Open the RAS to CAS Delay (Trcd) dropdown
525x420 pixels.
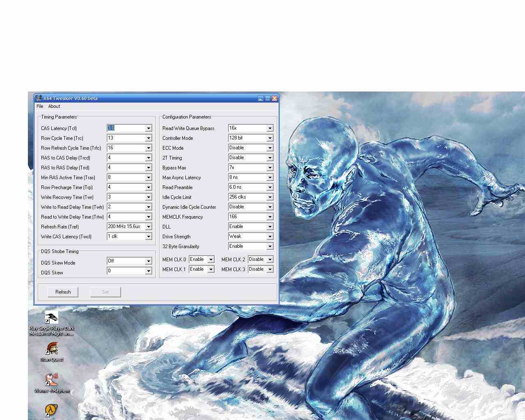coord(148,158)
